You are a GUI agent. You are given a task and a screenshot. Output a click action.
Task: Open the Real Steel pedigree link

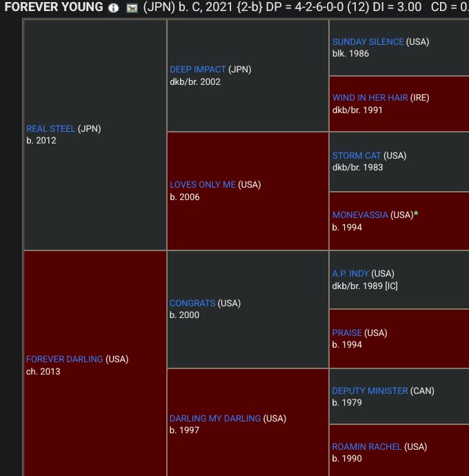[x=51, y=129]
